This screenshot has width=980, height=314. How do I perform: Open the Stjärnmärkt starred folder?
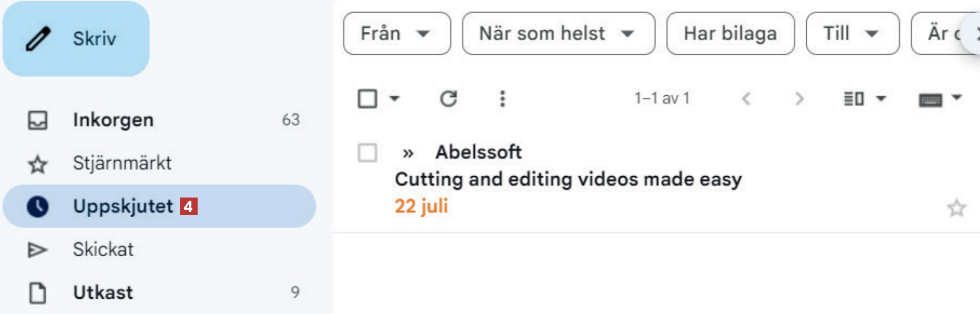coord(122,163)
